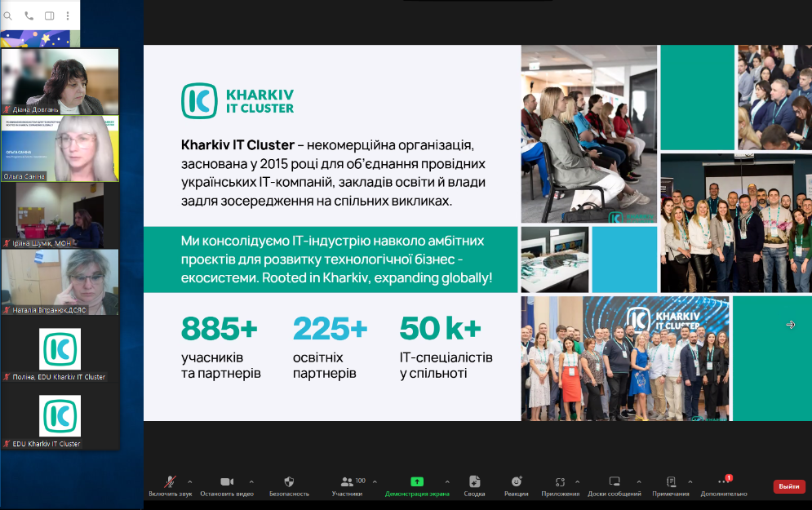
Task: Expand audio options arrow beside microphone
Action: 190,481
